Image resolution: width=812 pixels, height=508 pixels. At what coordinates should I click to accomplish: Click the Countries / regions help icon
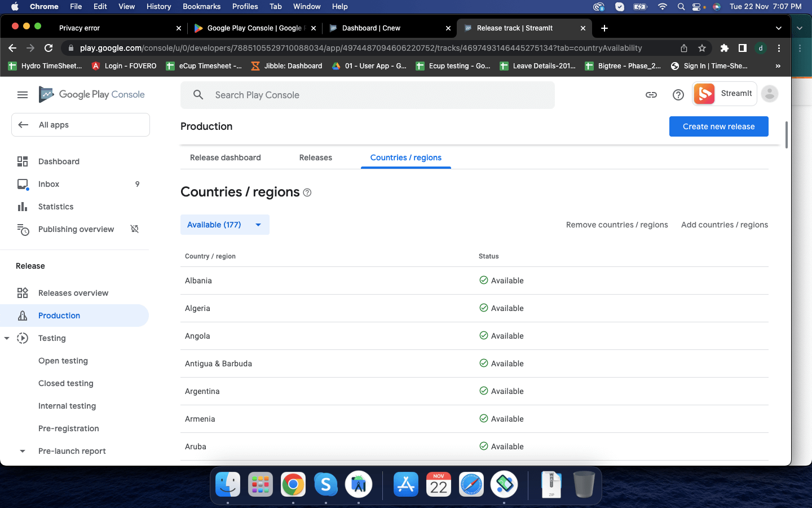coord(307,193)
